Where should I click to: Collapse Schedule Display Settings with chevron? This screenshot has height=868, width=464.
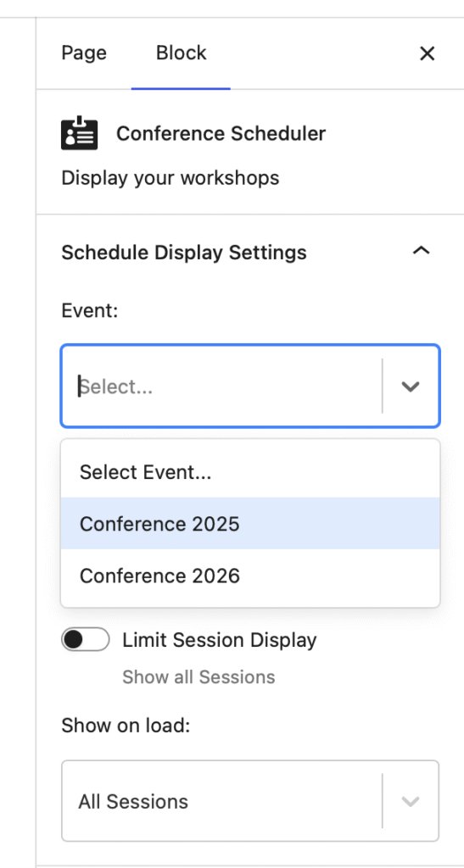pos(422,251)
